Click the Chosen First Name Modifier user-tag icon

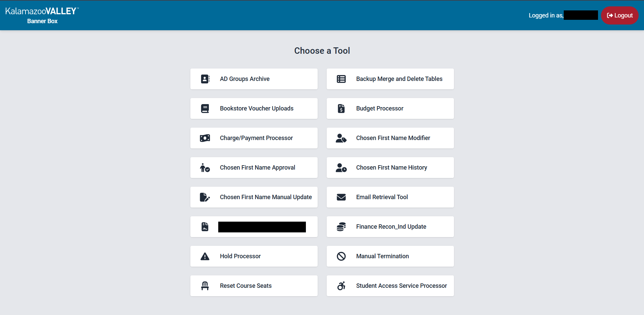(341, 138)
